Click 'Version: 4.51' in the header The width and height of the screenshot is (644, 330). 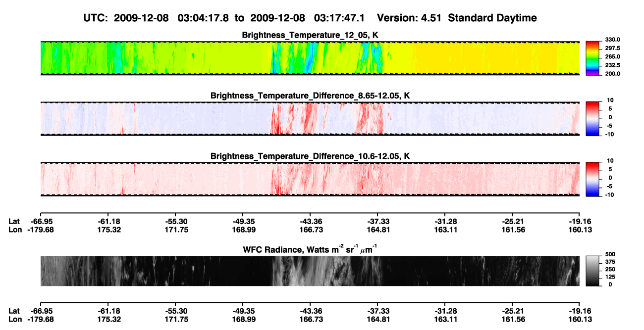click(x=409, y=18)
